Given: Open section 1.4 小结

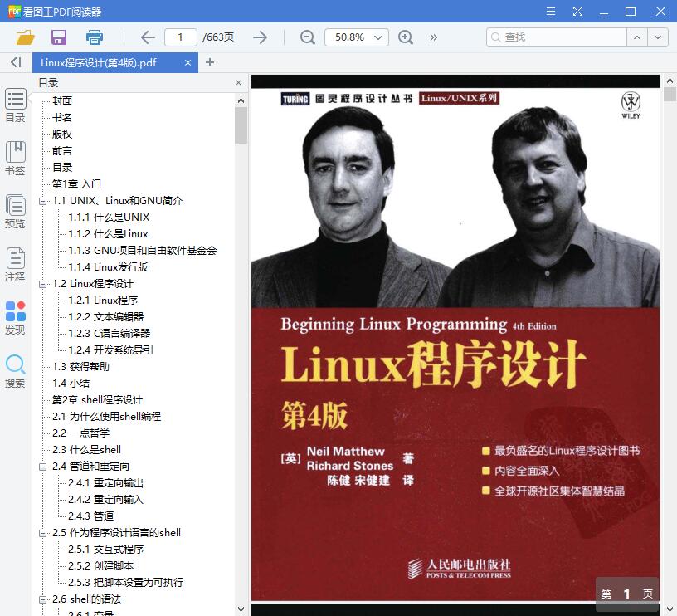Looking at the screenshot, I should coord(71,384).
